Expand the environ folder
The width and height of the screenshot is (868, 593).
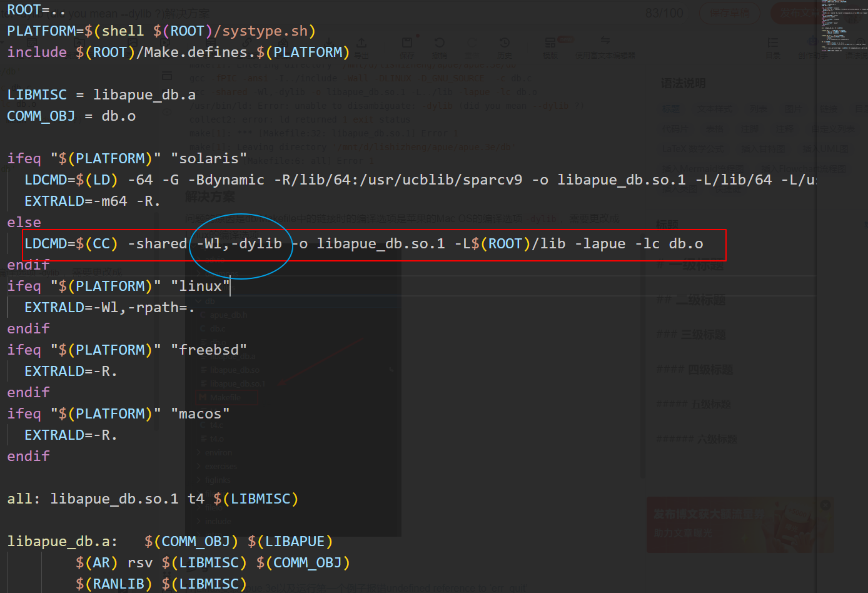pos(218,452)
